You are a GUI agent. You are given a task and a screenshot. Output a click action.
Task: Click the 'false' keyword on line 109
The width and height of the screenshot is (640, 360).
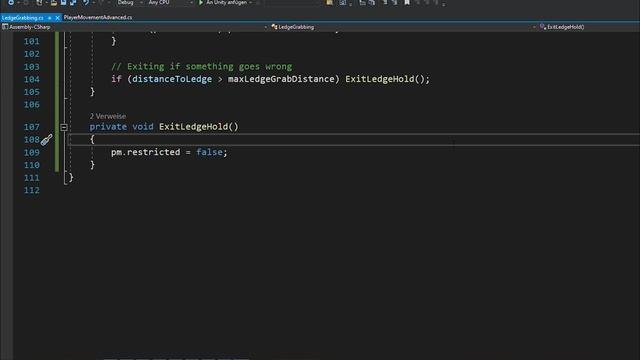click(x=209, y=152)
